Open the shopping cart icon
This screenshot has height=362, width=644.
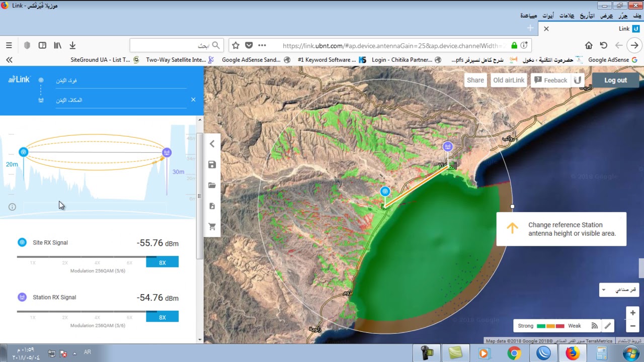[x=212, y=227]
